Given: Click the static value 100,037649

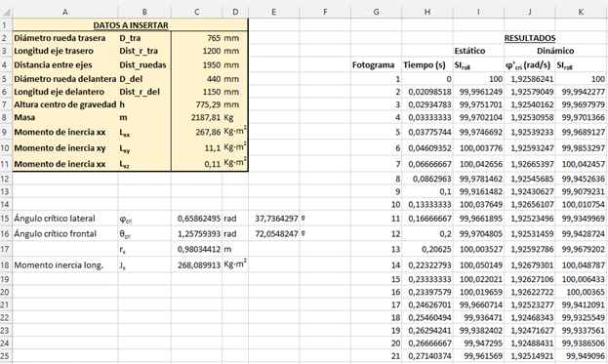Looking at the screenshot, I should (x=478, y=204).
